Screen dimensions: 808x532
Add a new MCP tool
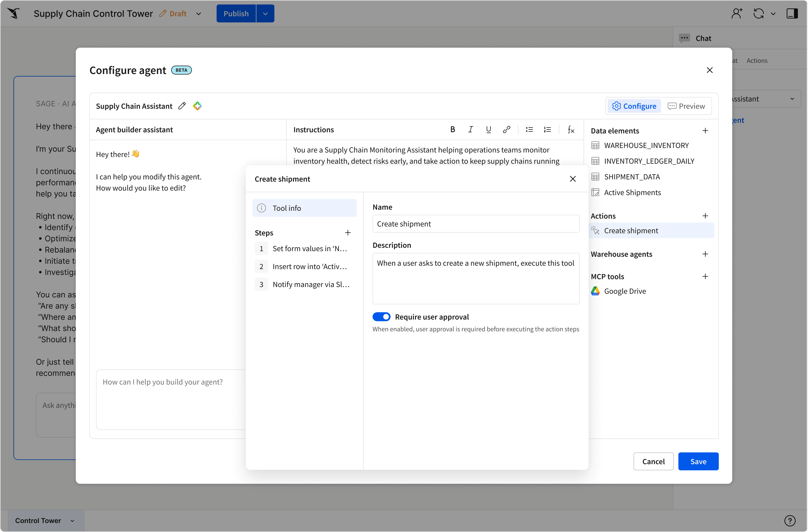point(705,277)
